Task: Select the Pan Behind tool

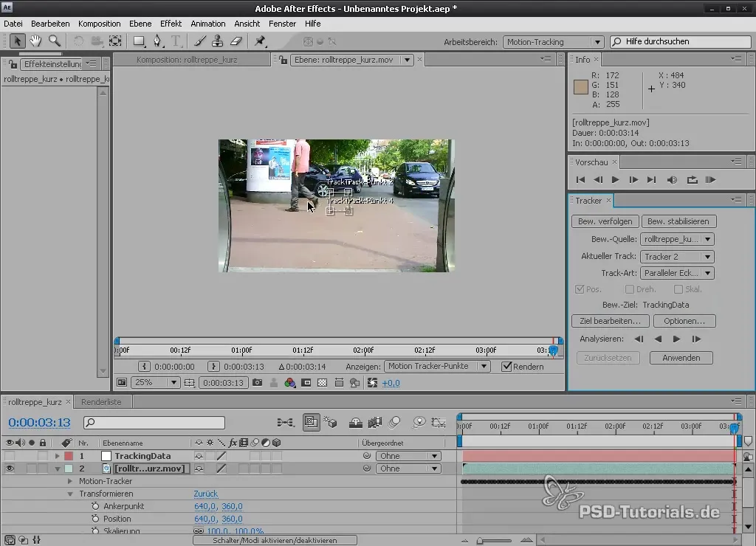Action: click(x=115, y=41)
